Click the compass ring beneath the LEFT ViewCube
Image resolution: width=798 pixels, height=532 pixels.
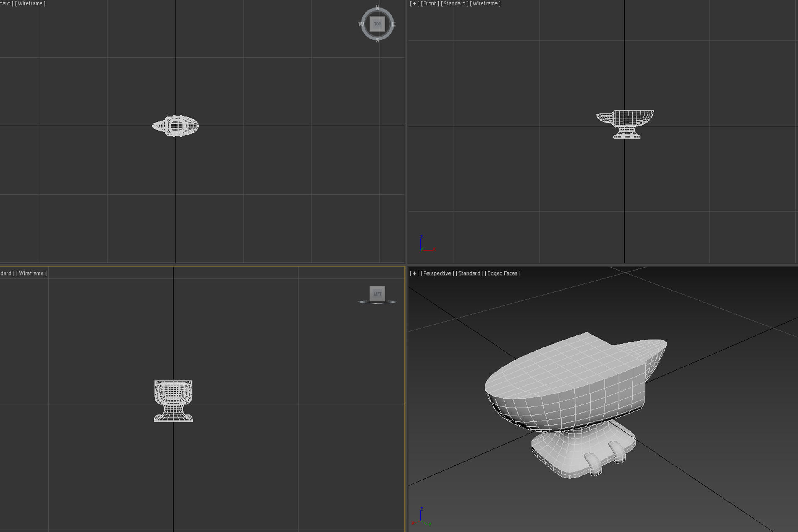[377, 302]
